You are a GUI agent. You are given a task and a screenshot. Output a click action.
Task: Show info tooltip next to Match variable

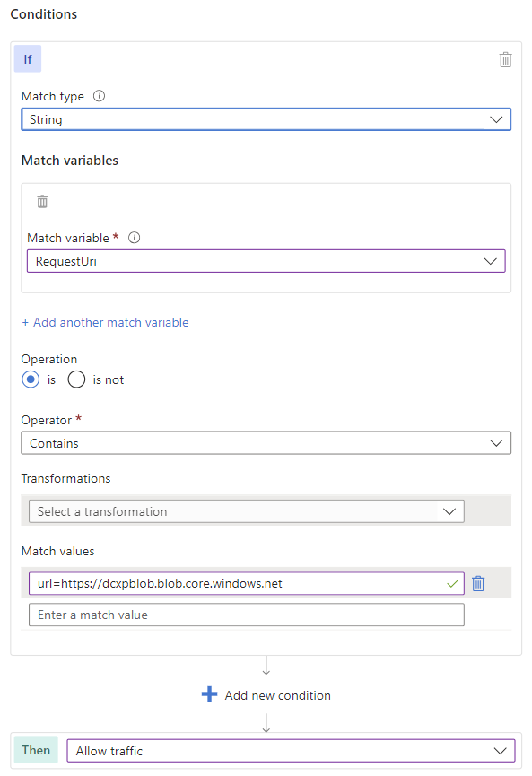pos(134,238)
